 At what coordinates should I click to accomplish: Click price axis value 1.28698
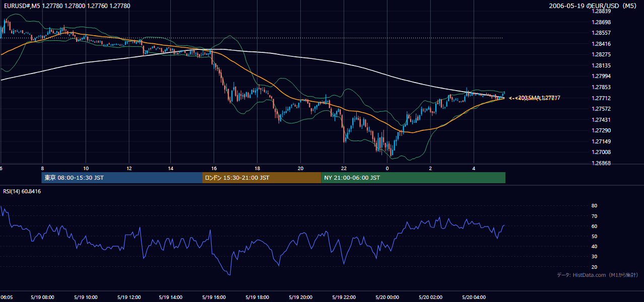601,22
